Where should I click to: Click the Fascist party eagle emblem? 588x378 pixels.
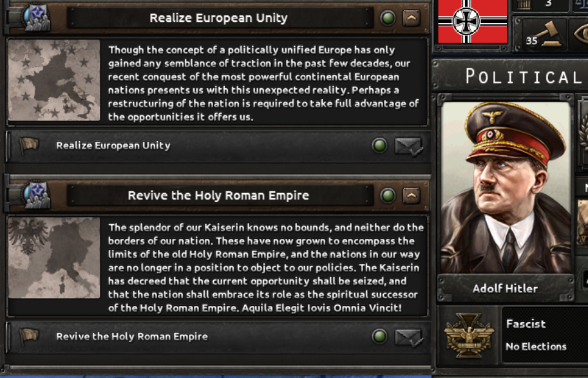(x=468, y=334)
